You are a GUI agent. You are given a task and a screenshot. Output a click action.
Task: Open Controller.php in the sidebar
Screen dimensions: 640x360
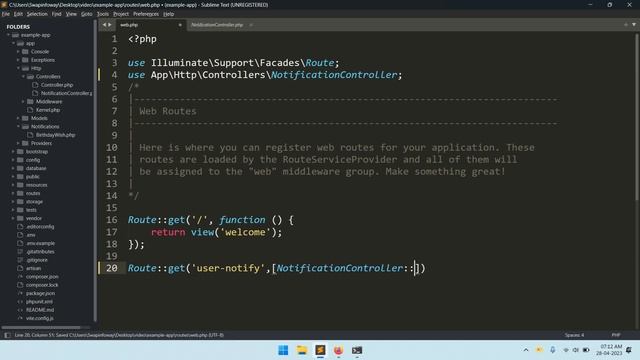coord(57,85)
